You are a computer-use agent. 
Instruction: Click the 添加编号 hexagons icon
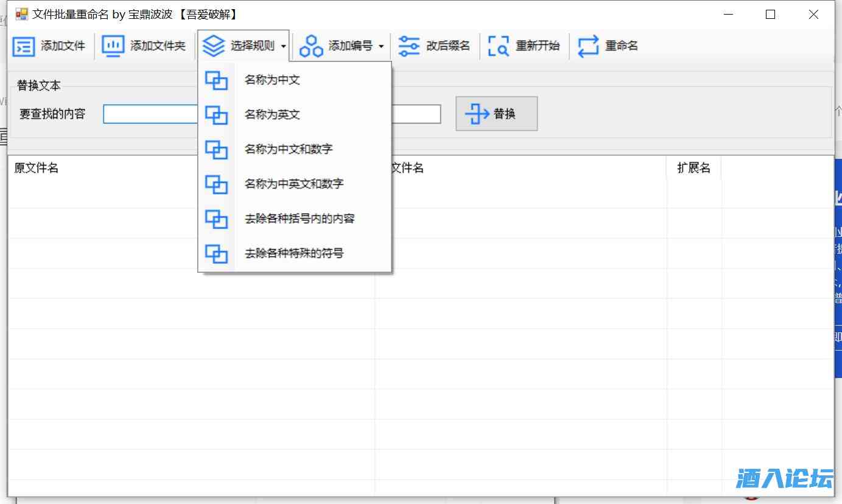[x=311, y=46]
